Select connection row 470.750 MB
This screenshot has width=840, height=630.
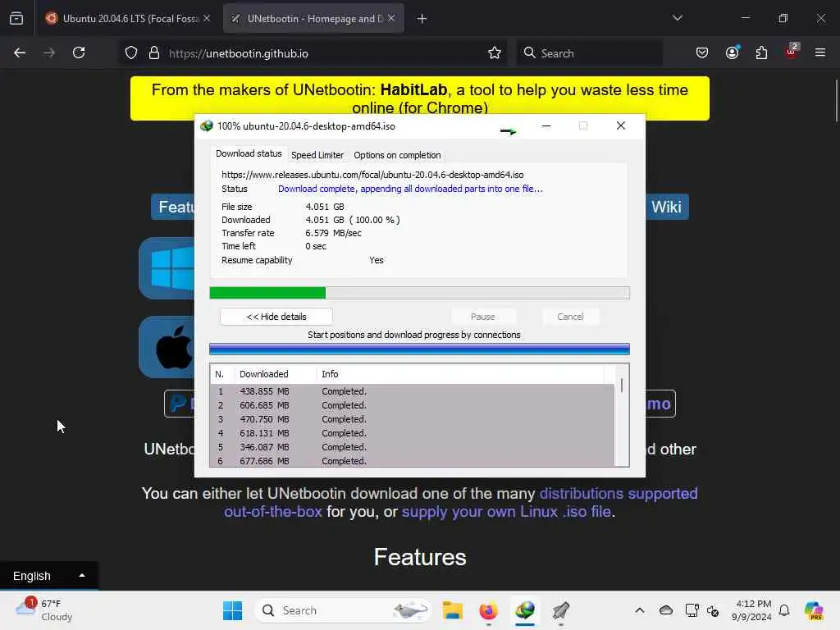coord(412,419)
